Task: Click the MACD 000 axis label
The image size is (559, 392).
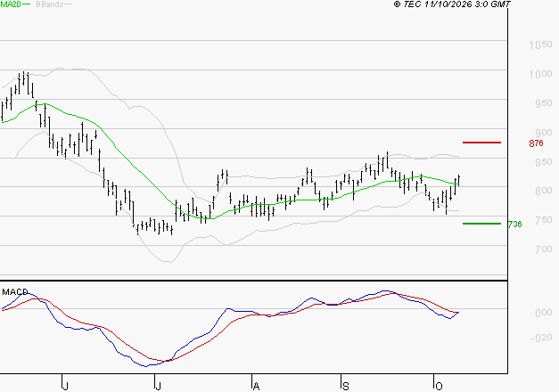Action: [x=544, y=313]
